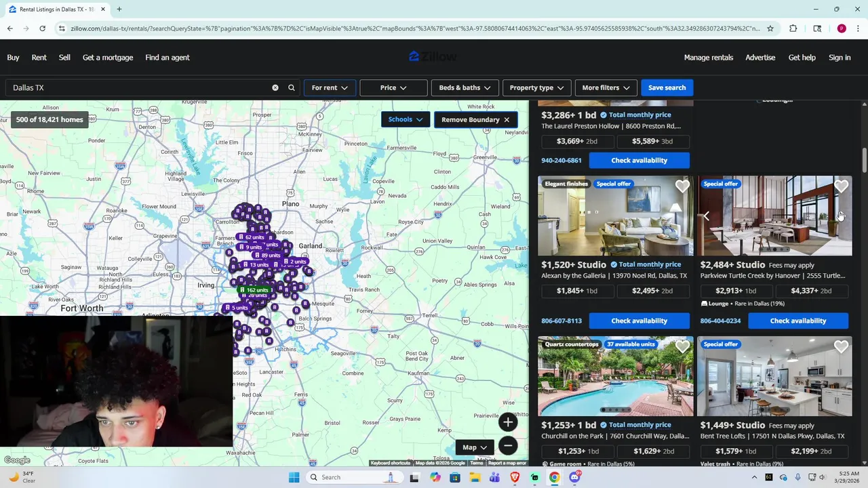Click the 5 units map marker
Screen dimensions: 868x488
(x=236, y=308)
